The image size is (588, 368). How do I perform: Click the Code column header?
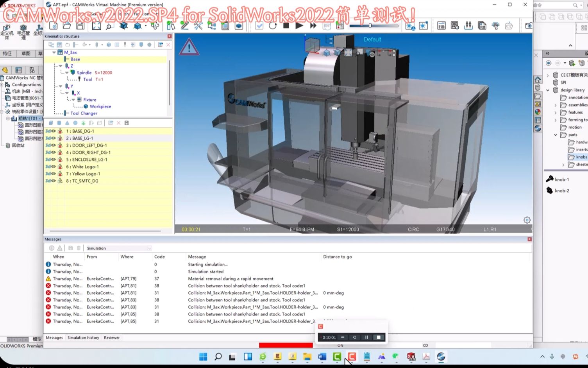159,257
